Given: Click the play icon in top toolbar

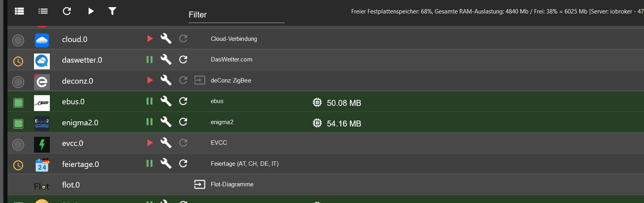Looking at the screenshot, I should (x=91, y=11).
